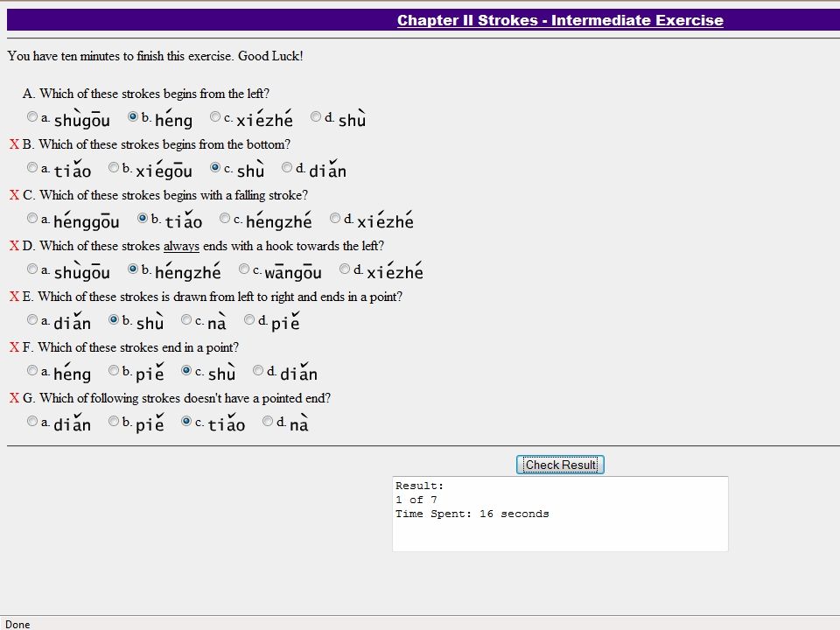Click the red X mark beside question G
840x630 pixels.
[x=14, y=398]
